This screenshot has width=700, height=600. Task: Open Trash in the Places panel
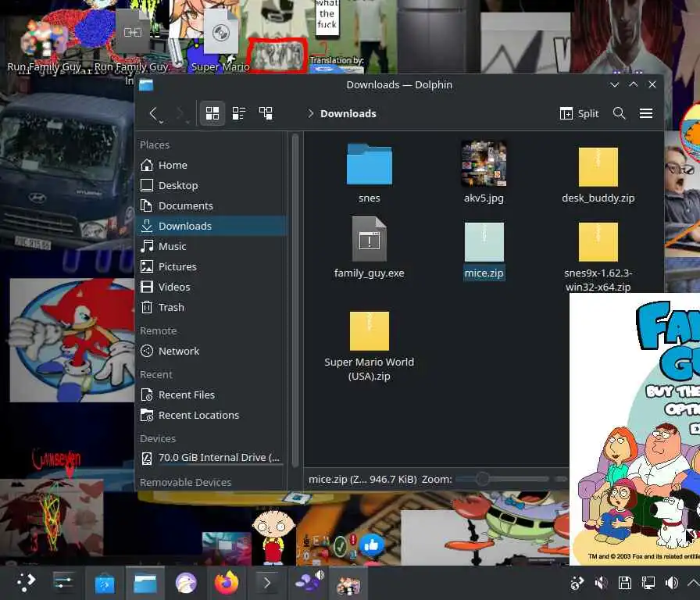click(211, 307)
